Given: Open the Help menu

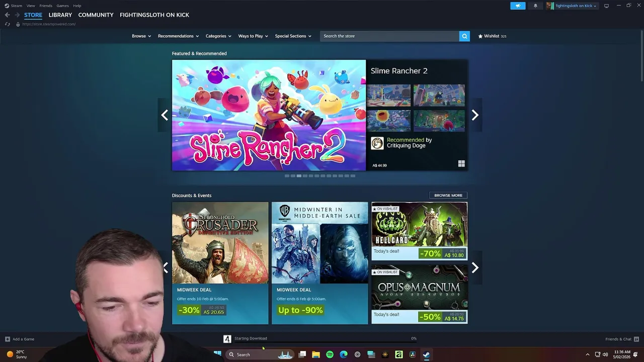Looking at the screenshot, I should click(x=77, y=6).
